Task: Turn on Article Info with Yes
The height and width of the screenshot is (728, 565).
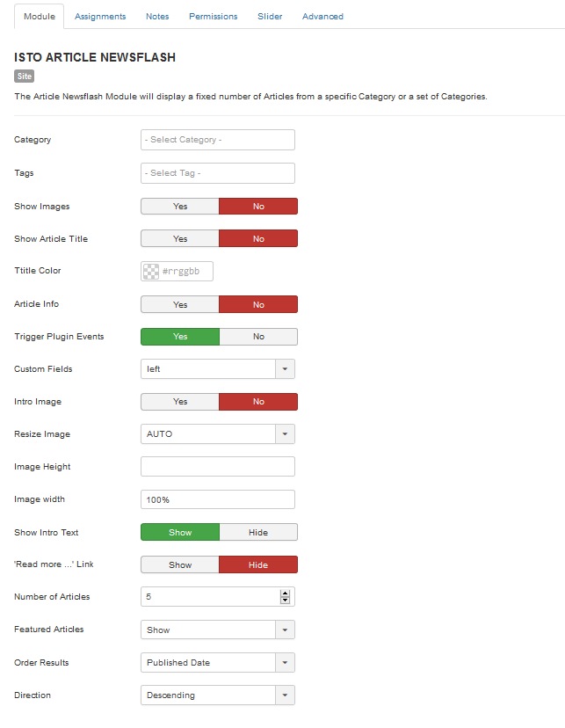Action: tap(180, 304)
